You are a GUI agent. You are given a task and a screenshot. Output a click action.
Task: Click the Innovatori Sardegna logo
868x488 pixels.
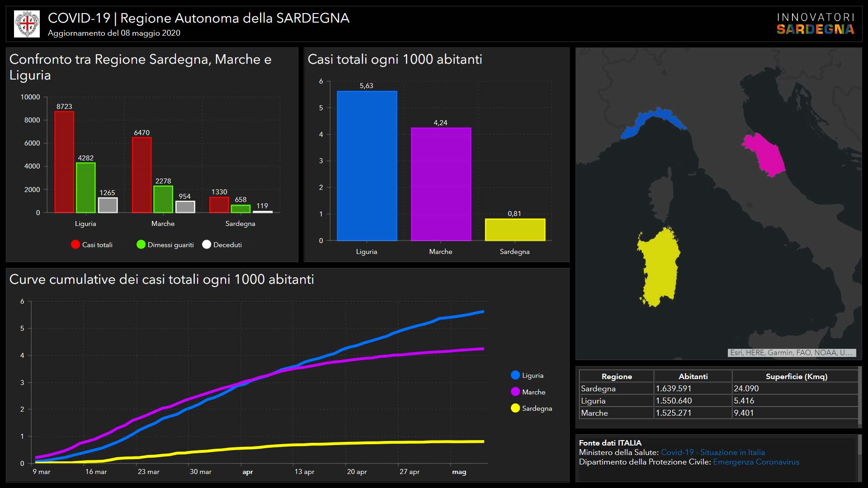pos(815,24)
